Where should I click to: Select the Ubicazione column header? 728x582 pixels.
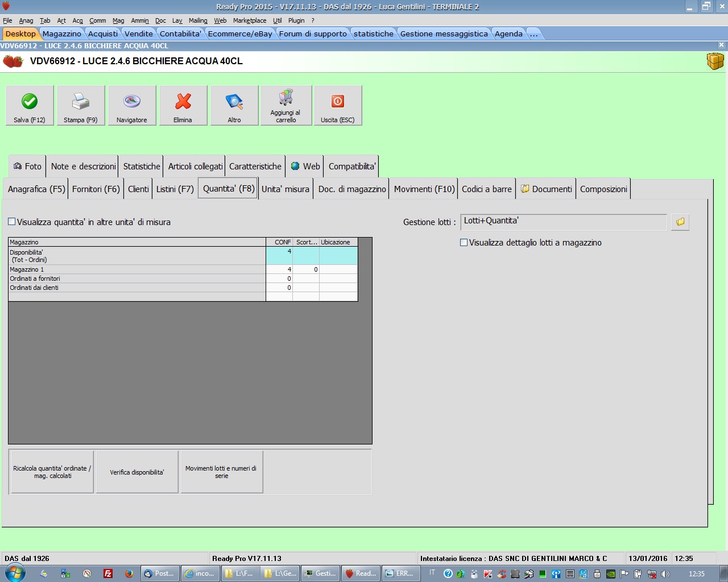click(338, 242)
